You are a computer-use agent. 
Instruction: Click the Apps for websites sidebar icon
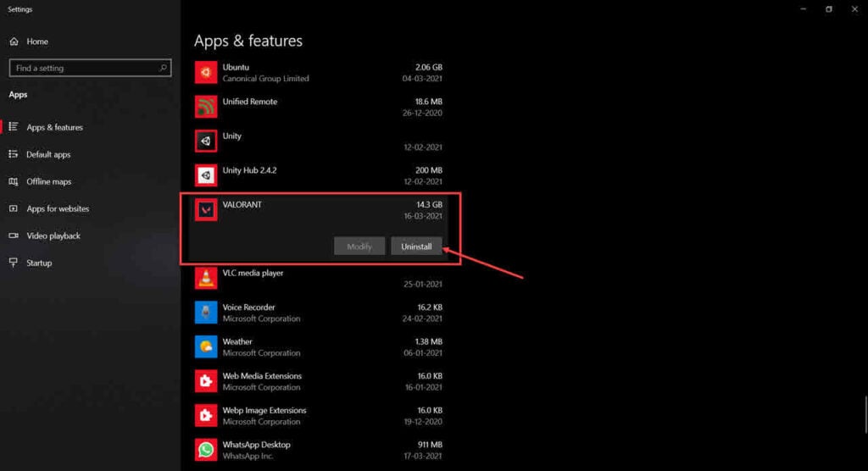(14, 208)
